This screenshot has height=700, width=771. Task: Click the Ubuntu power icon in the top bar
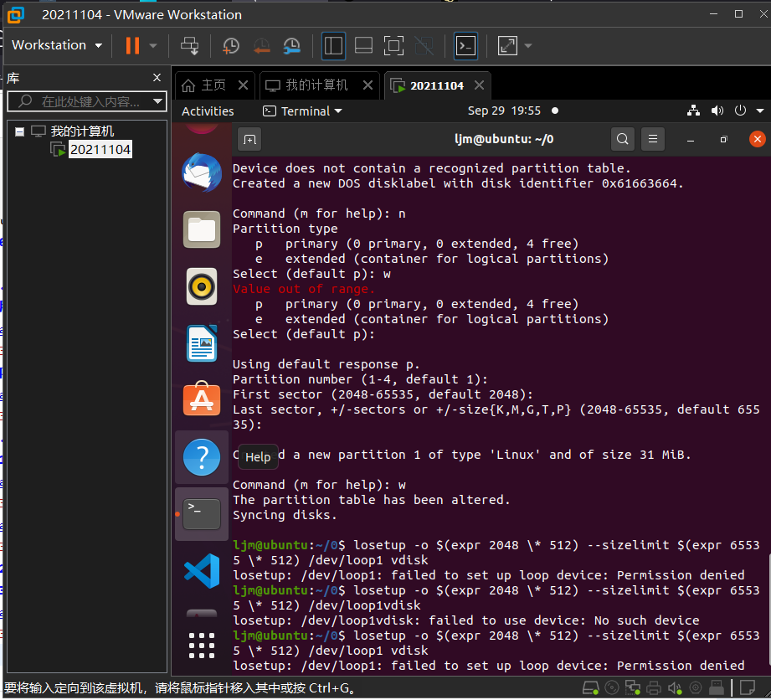740,111
